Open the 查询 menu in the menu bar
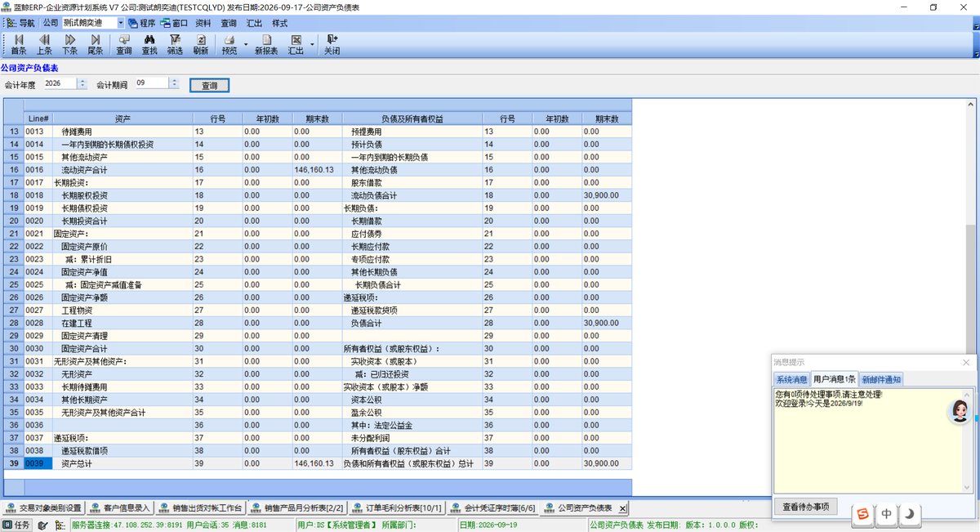This screenshot has width=980, height=532. pyautogui.click(x=229, y=24)
